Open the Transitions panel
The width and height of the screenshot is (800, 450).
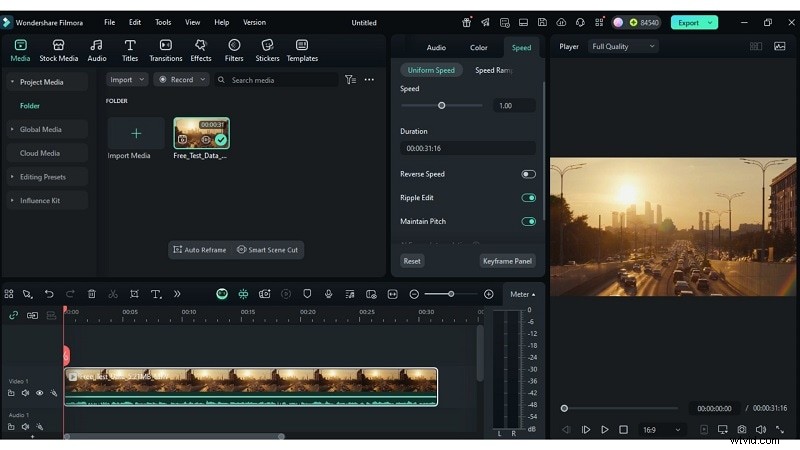(165, 51)
